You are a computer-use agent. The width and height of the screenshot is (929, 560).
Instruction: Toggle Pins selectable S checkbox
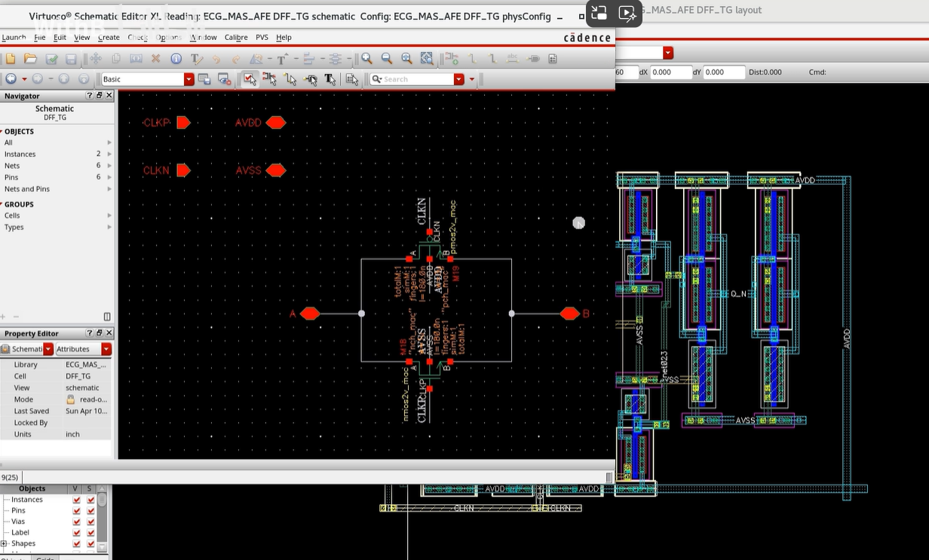pyautogui.click(x=91, y=510)
